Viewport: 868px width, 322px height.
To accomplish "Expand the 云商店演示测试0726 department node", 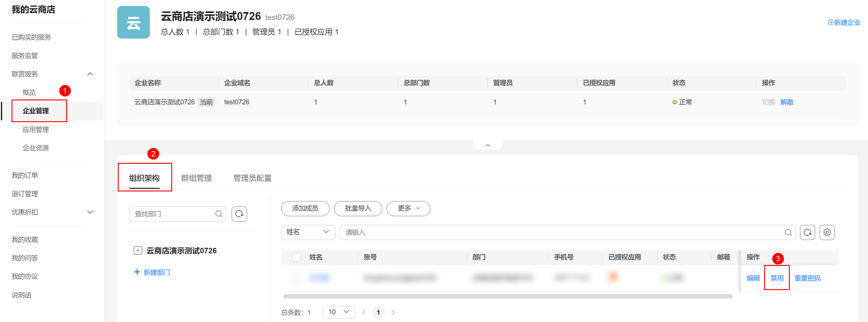I will [x=138, y=251].
